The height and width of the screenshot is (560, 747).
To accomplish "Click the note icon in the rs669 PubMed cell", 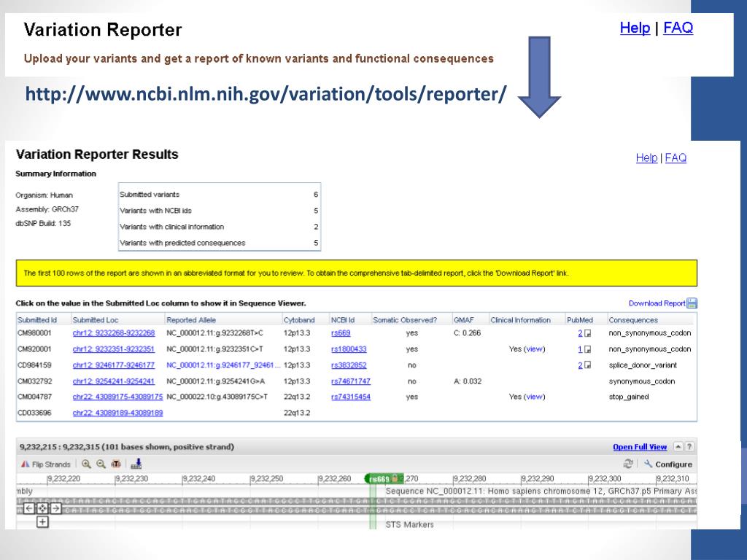I will pyautogui.click(x=588, y=333).
